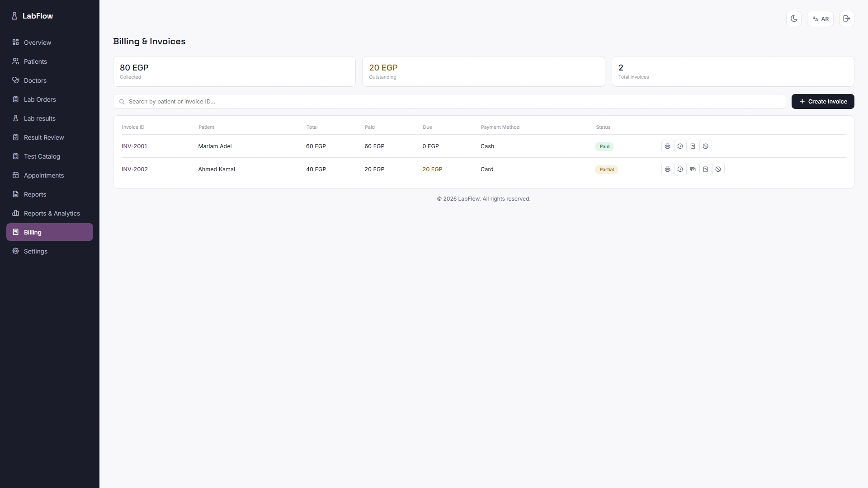Void invoice INV-2002
This screenshot has height=488, width=868.
[x=718, y=169]
